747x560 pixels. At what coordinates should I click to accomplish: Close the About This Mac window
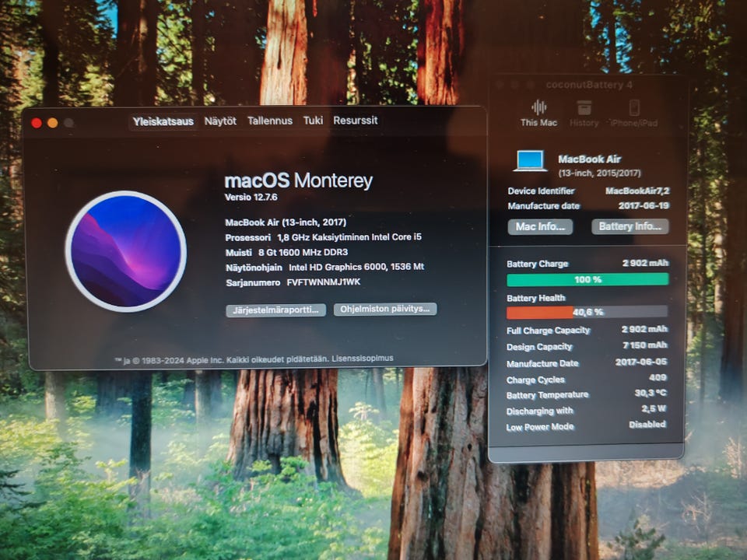(x=37, y=123)
